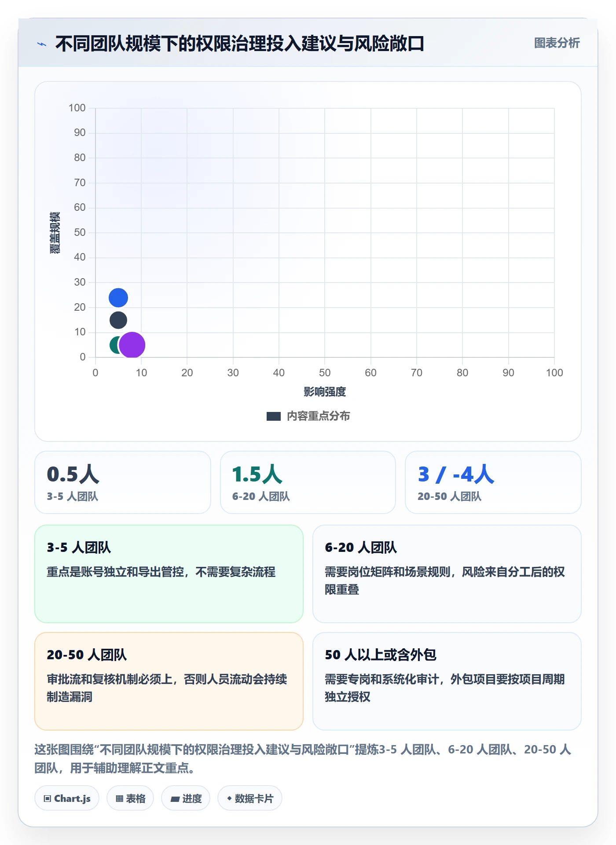Click the green card's 3-5 人团队 heading

pyautogui.click(x=79, y=547)
